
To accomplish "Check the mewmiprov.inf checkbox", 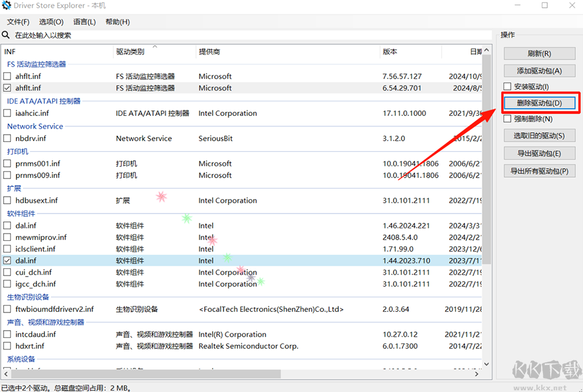I will pos(7,237).
